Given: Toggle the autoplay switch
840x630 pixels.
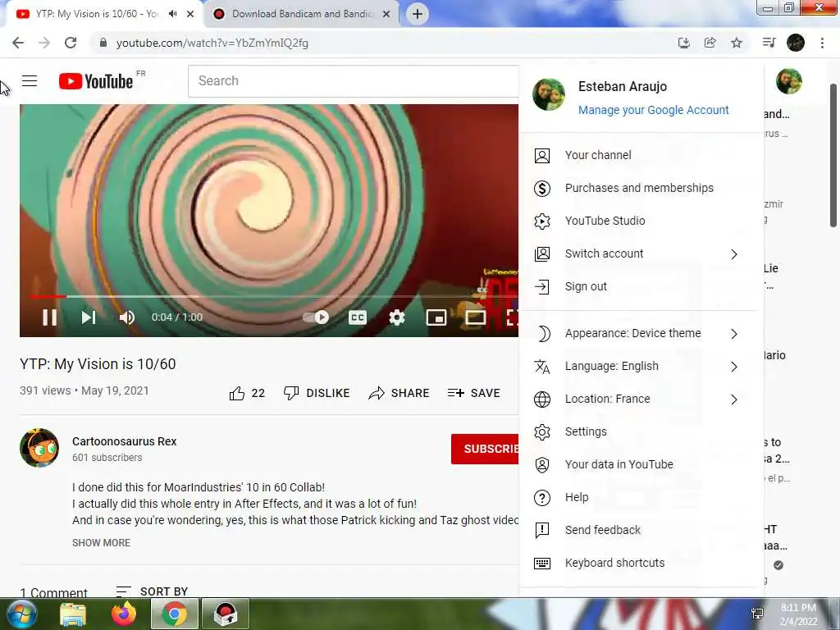Looking at the screenshot, I should (316, 317).
